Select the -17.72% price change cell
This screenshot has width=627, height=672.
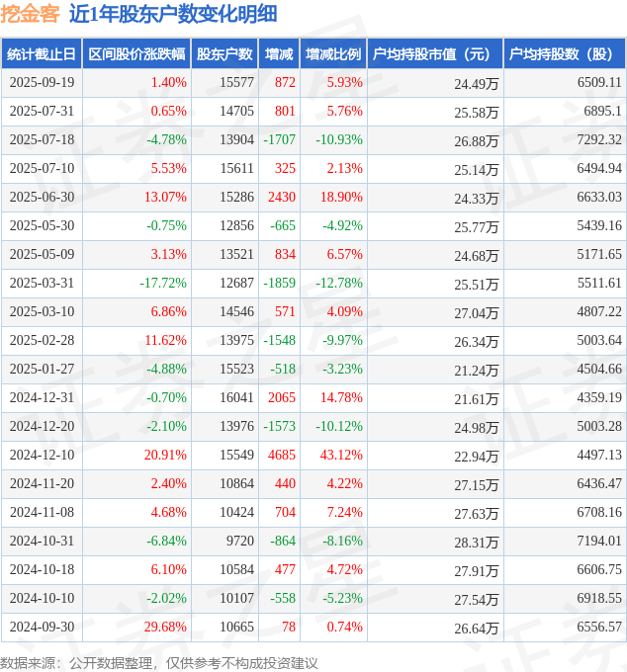163,284
